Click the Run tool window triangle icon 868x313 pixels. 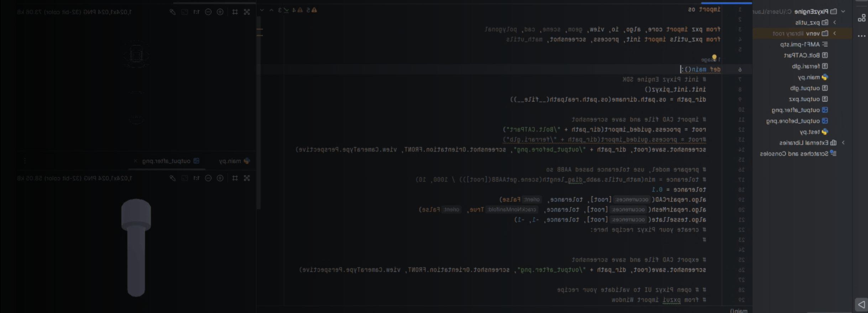point(862,304)
